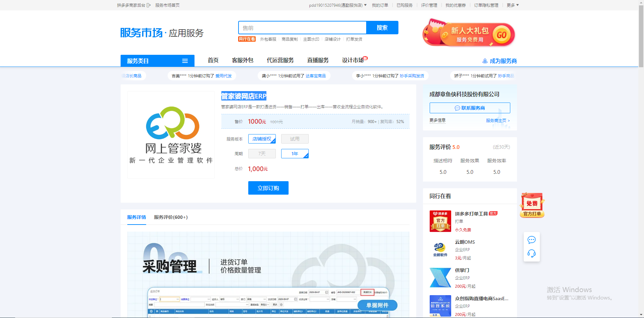Click the 管家婆网店ERP product title
The width and height of the screenshot is (644, 318).
tap(244, 96)
